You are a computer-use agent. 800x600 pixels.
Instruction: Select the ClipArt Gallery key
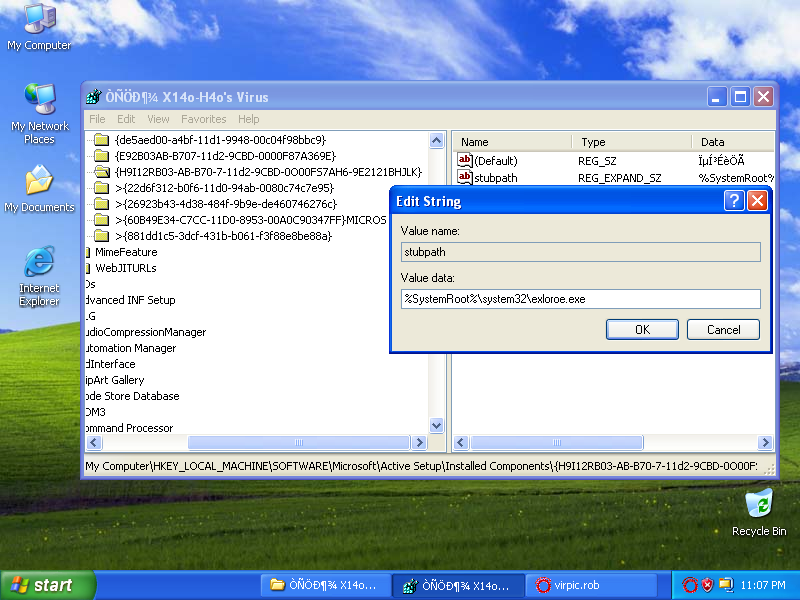coord(115,380)
